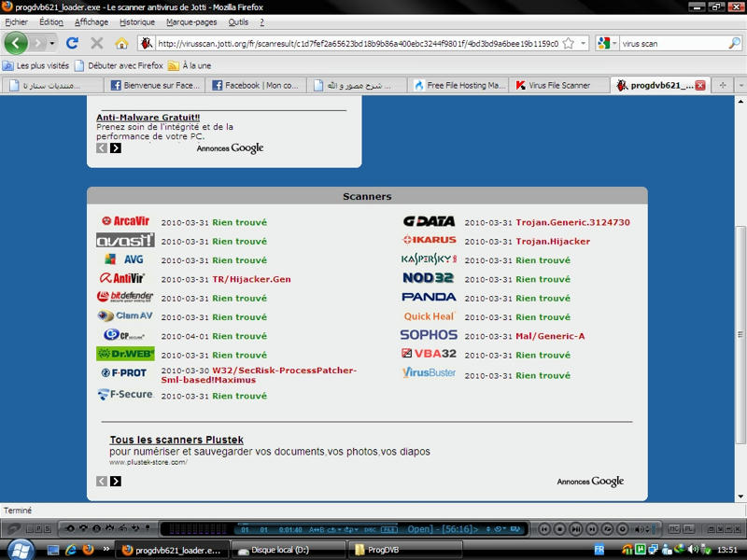Image resolution: width=747 pixels, height=560 pixels.
Task: Click the bitdefender scanner logo
Action: click(x=125, y=297)
